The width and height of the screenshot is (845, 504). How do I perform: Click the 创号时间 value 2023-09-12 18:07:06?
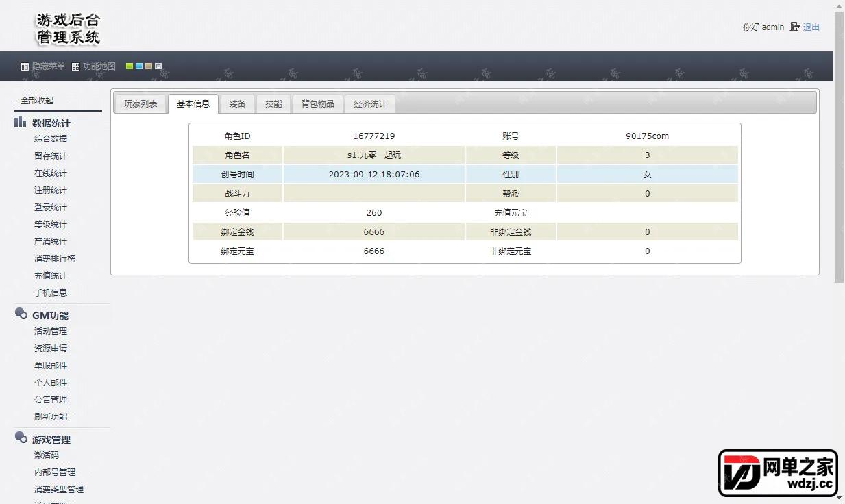[374, 175]
